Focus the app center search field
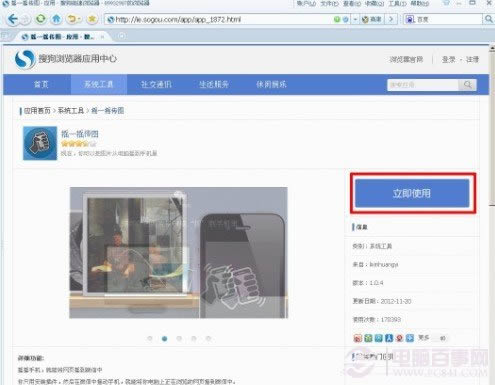Viewport: 495px width, 385px height. (423, 85)
